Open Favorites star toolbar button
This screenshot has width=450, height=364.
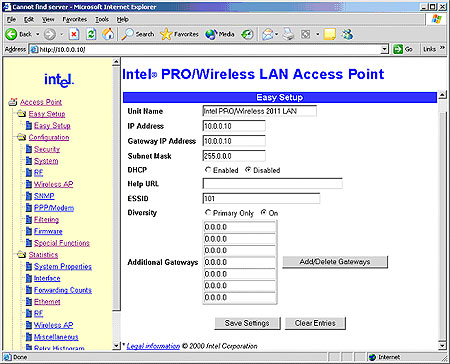(179, 34)
